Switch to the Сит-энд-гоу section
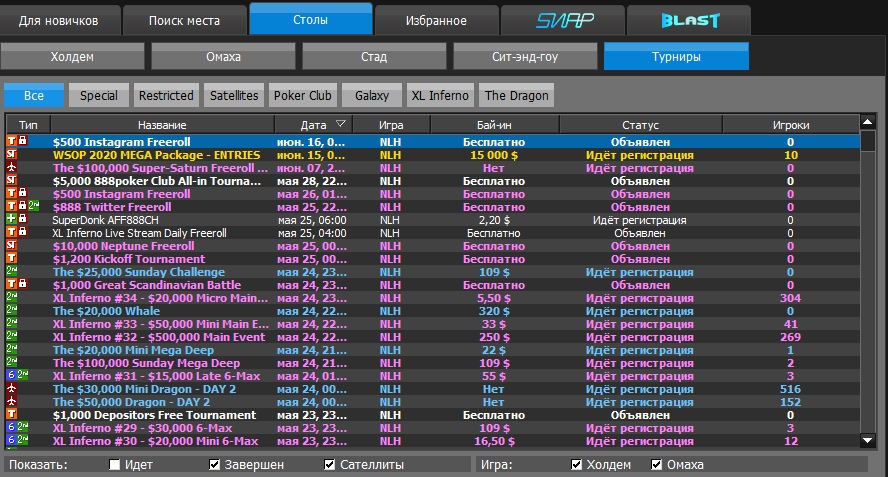This screenshot has height=477, width=888. tap(526, 57)
